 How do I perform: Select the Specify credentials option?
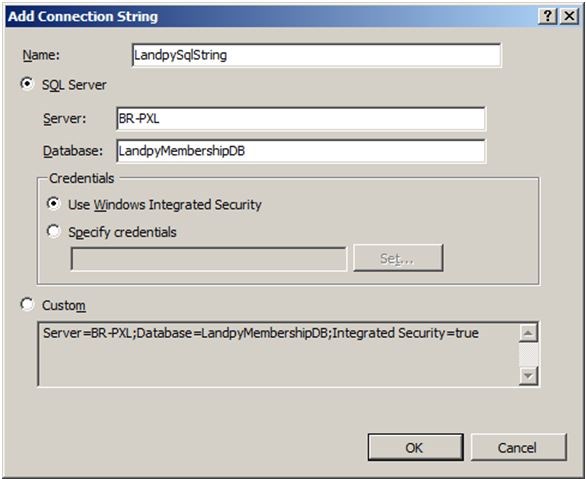point(53,231)
